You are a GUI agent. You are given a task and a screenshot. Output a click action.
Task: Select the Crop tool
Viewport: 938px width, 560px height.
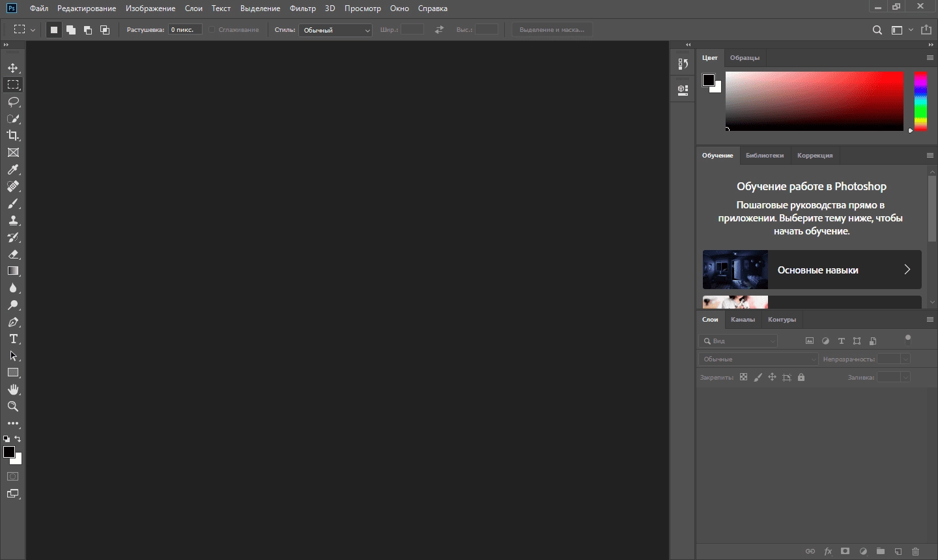pyautogui.click(x=13, y=135)
